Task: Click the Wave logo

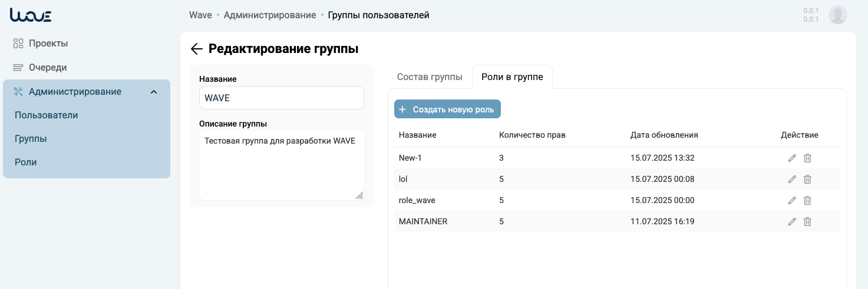Action: 31,15
